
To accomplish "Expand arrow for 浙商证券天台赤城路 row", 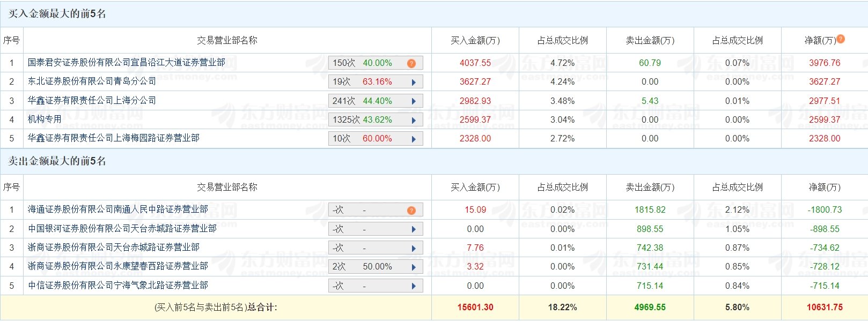I will click(414, 249).
